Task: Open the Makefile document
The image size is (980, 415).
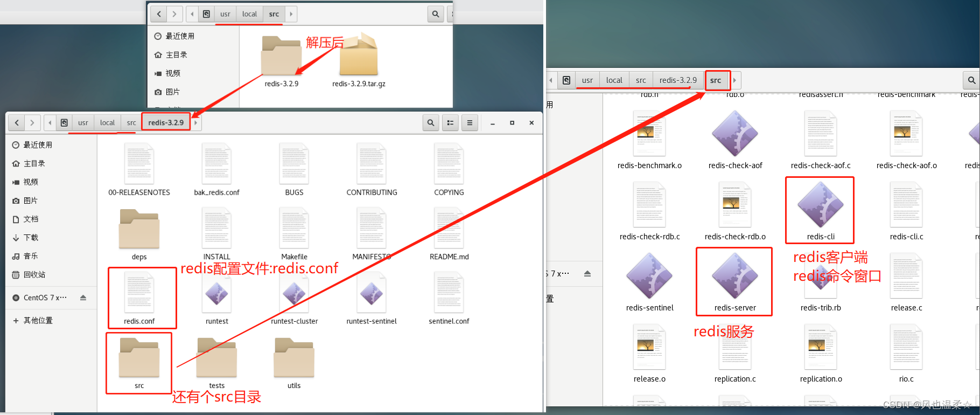Action: [295, 234]
